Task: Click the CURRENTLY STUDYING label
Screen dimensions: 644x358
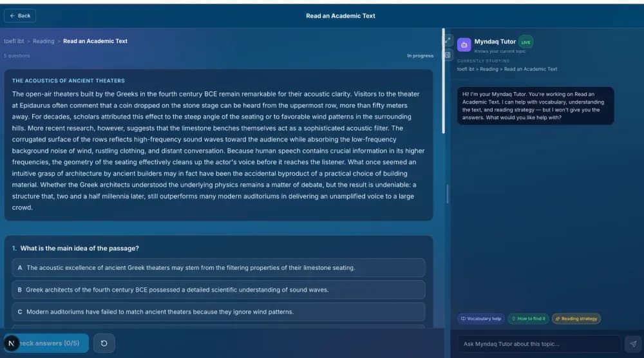Action: [x=484, y=61]
